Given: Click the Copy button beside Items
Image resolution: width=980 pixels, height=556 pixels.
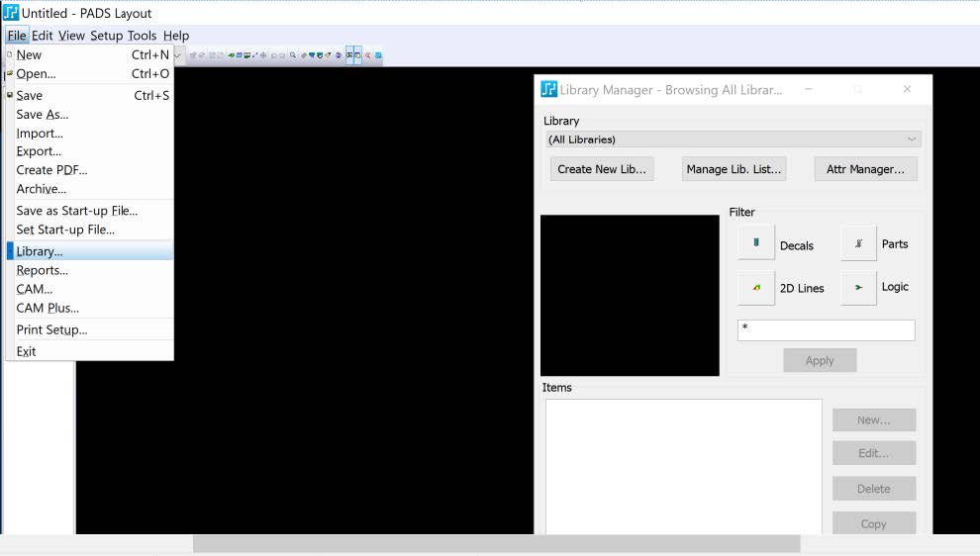Looking at the screenshot, I should click(x=874, y=523).
